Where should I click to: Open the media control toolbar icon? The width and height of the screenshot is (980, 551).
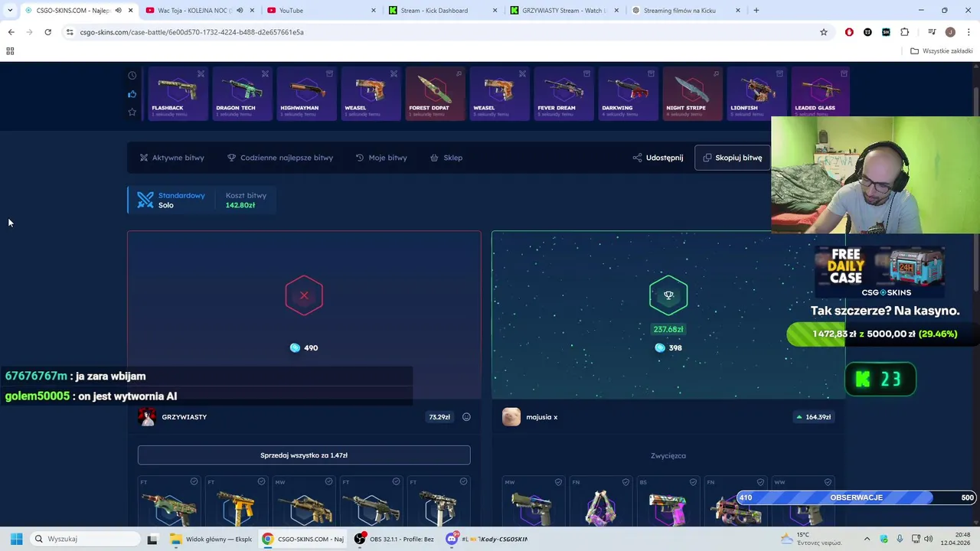point(932,32)
